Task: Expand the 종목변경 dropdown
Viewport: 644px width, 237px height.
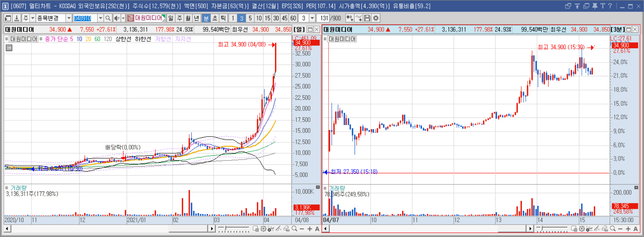Action: pyautogui.click(x=68, y=18)
